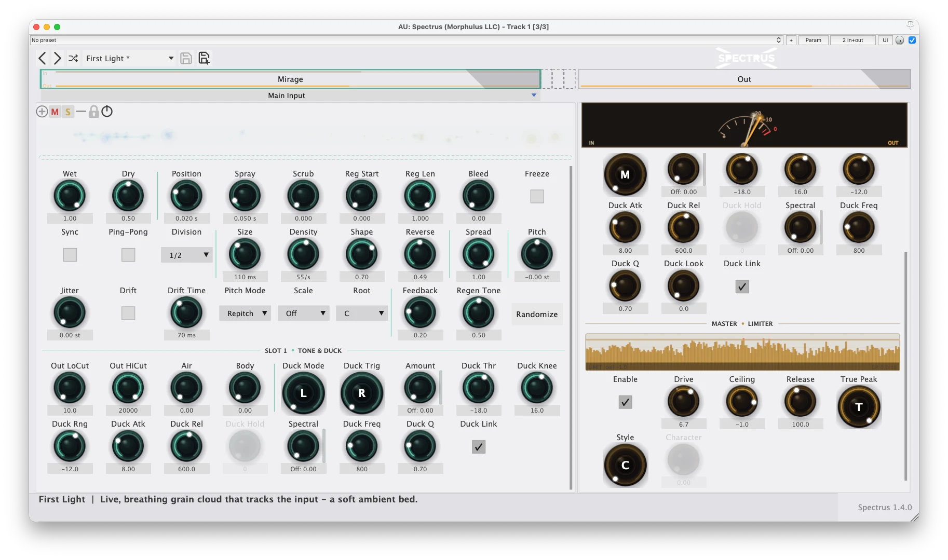Click the pin window icon

point(910,25)
